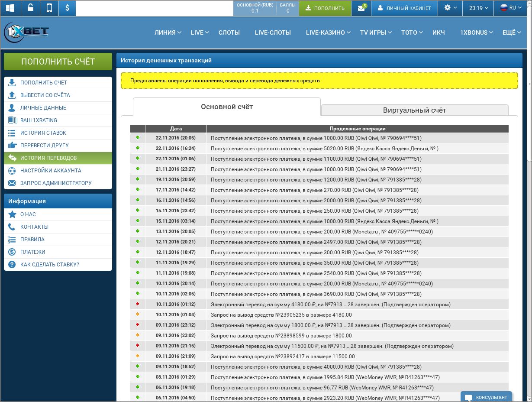
Task: Select the 13.11.2016 (20:05) date cell
Action: 176,231
